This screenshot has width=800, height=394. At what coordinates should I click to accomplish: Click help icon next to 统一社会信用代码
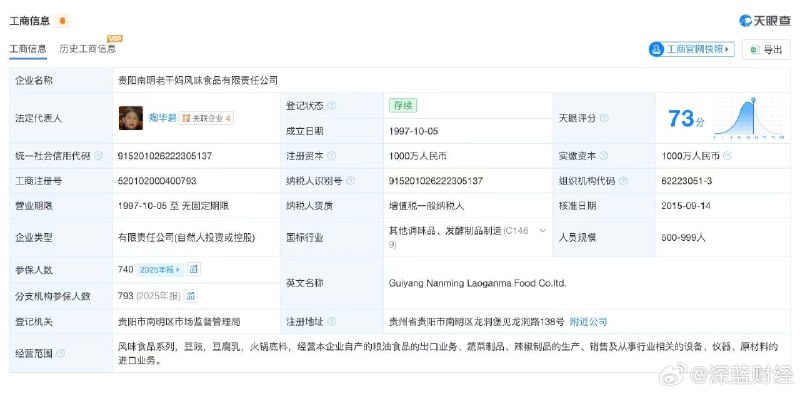click(x=98, y=156)
